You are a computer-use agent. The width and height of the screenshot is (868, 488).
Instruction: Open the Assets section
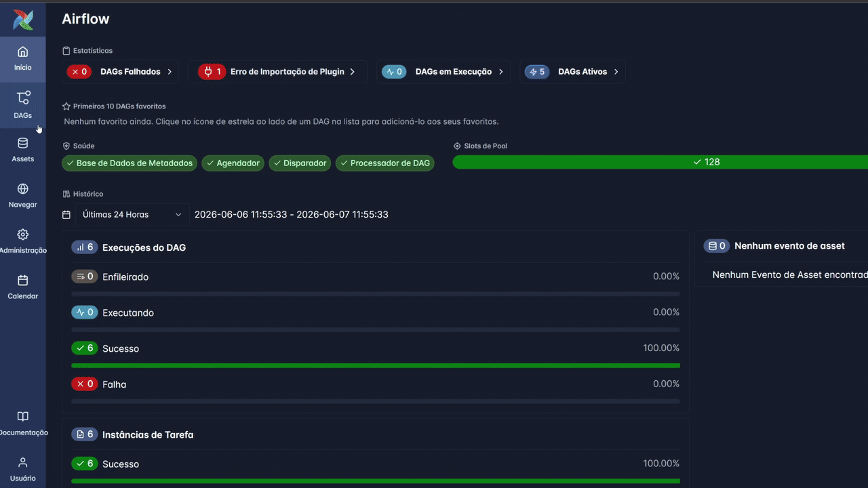(22, 150)
